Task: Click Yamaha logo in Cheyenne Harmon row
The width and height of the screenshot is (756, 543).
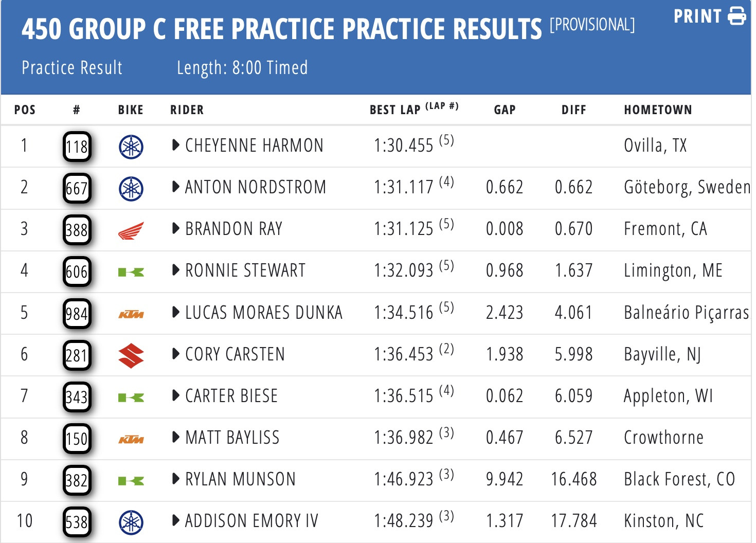Action: point(131,147)
